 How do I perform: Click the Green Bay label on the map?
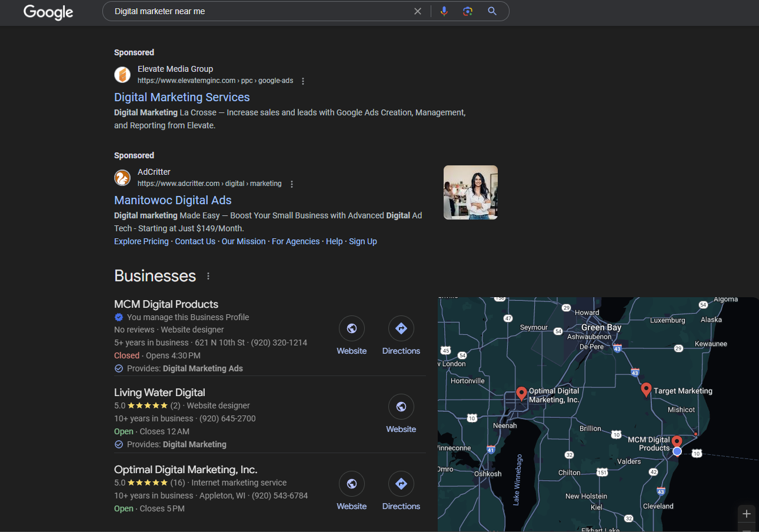pyautogui.click(x=601, y=327)
